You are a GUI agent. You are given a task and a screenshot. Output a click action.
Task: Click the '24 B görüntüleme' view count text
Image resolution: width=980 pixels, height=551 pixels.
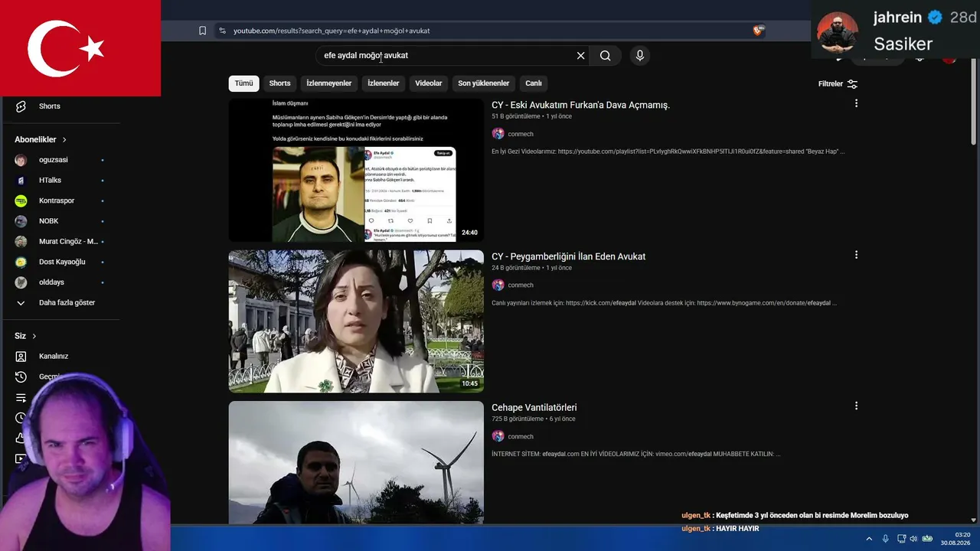[516, 268]
